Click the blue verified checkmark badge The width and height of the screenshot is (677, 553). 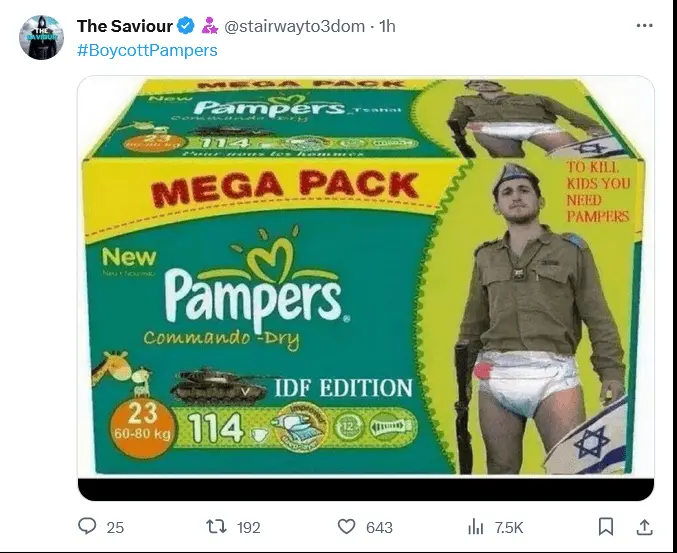click(x=184, y=26)
